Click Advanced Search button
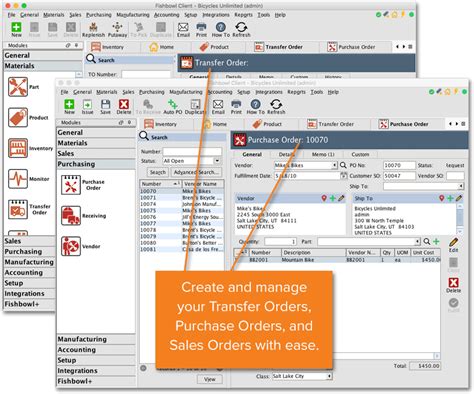The image size is (474, 394). 196,172
